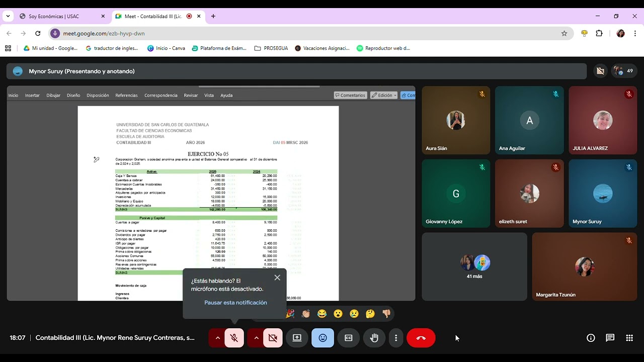
Task: Open meeting details info icon
Action: tap(591, 338)
